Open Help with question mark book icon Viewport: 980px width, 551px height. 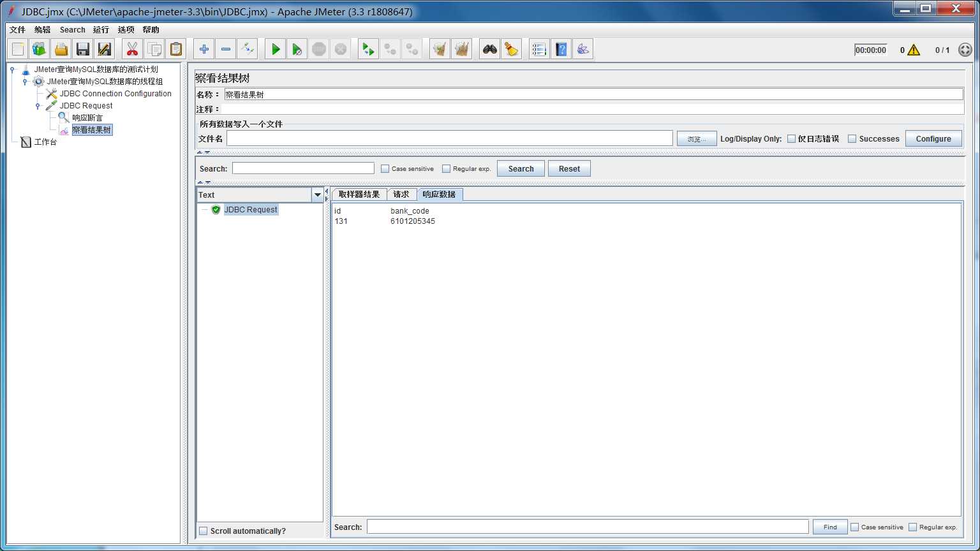point(561,49)
